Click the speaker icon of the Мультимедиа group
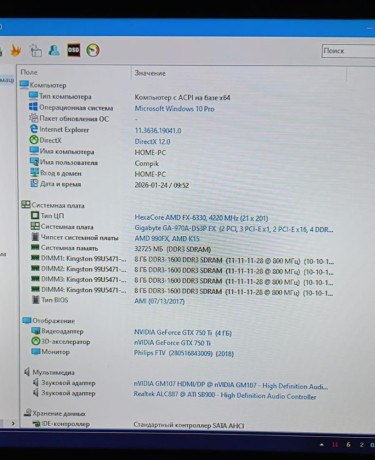The width and height of the screenshot is (375, 460). [x=27, y=372]
